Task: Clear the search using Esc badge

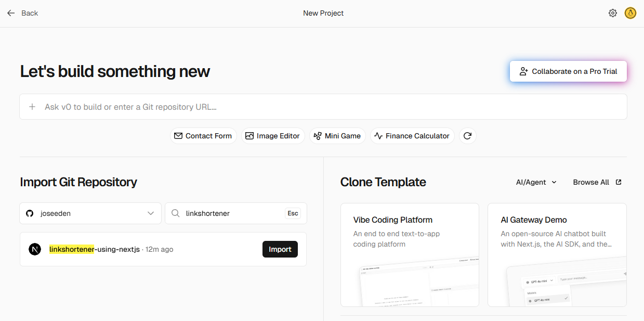Action: click(x=293, y=213)
